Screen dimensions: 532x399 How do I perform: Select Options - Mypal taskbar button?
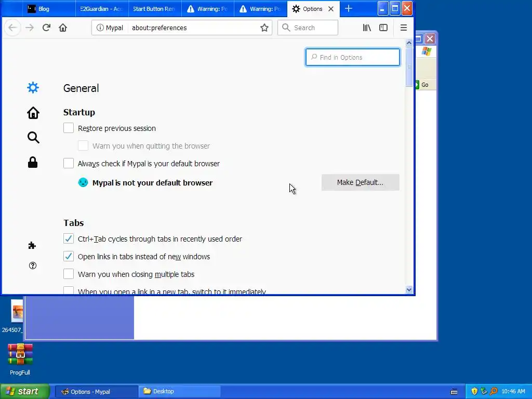pos(96,392)
